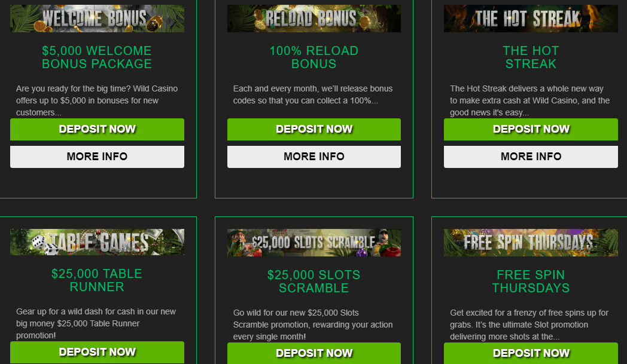The width and height of the screenshot is (627, 364).
Task: View more info on 100% Reload Bonus
Action: point(314,157)
